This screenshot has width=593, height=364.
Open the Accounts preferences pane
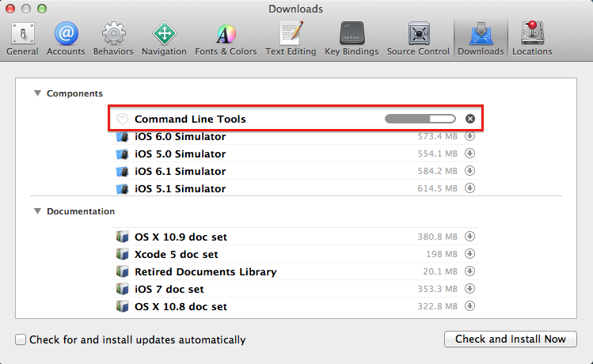[66, 40]
